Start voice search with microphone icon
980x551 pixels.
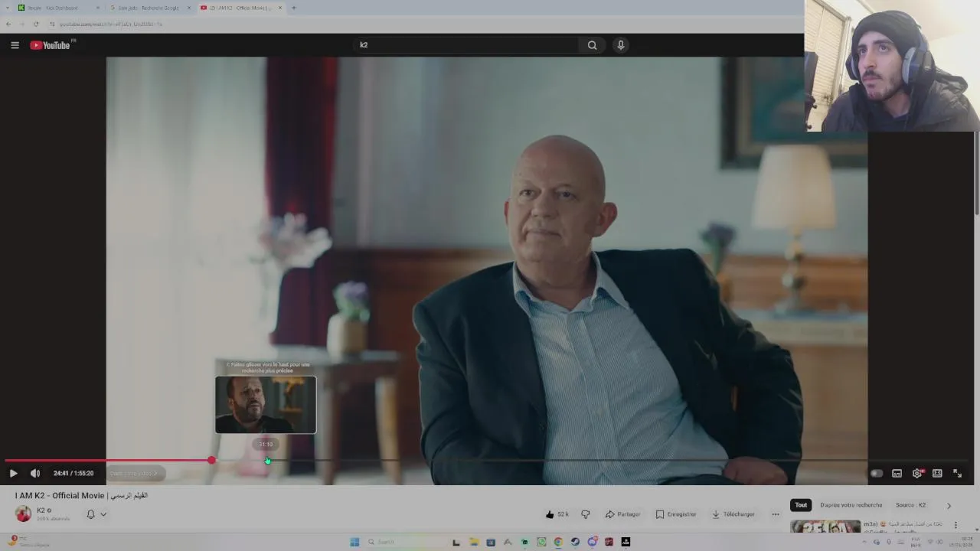coord(621,45)
